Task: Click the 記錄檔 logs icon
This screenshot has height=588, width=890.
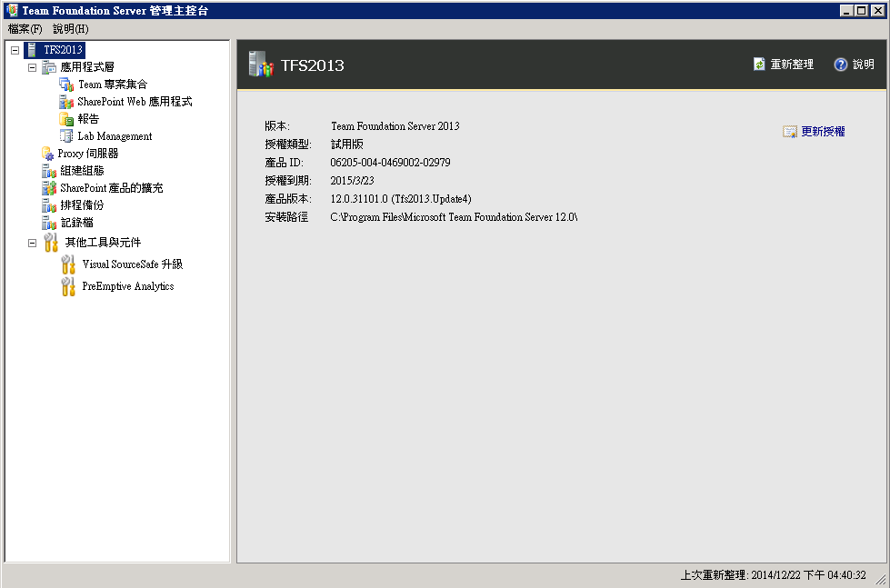Action: (49, 223)
